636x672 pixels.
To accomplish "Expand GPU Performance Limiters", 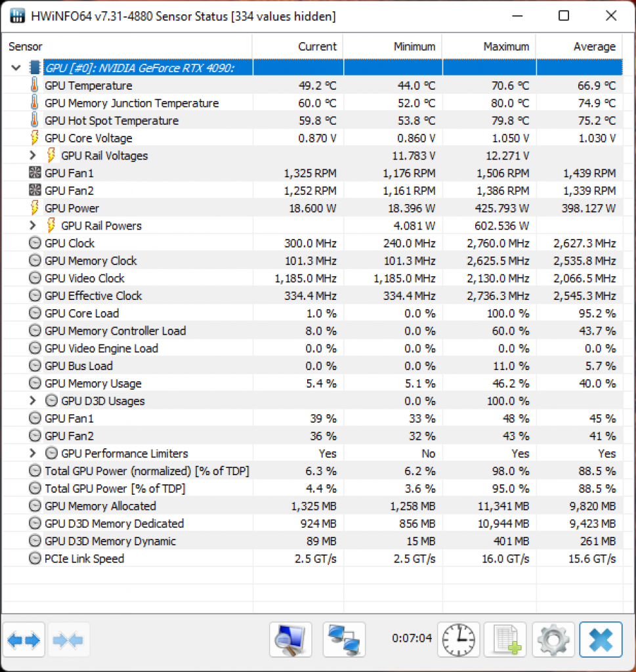I will (x=33, y=453).
